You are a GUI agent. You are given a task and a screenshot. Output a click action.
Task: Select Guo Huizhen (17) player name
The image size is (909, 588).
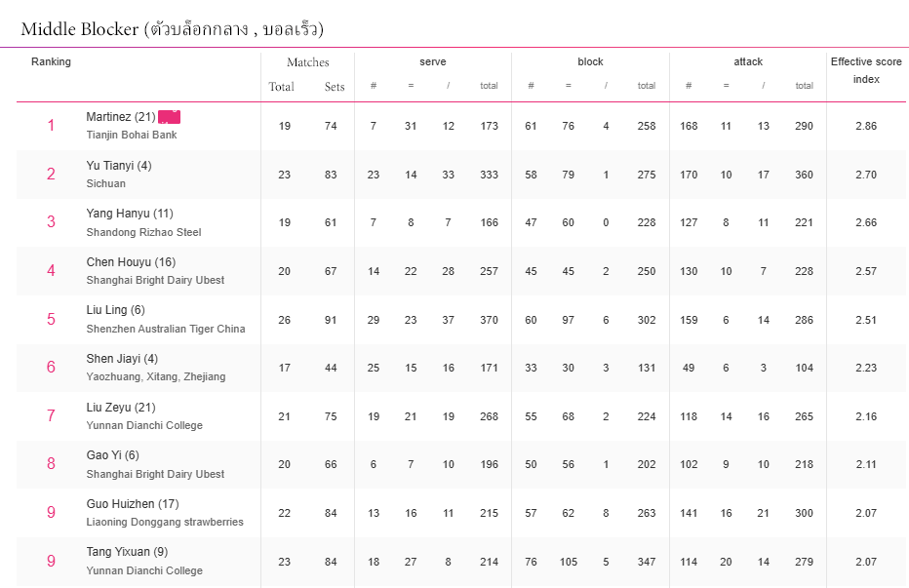pos(133,504)
